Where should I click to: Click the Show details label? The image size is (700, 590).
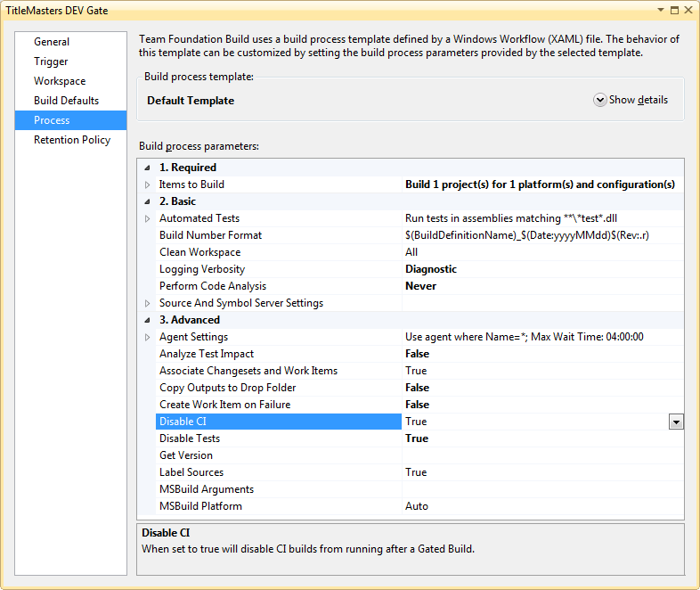point(639,100)
